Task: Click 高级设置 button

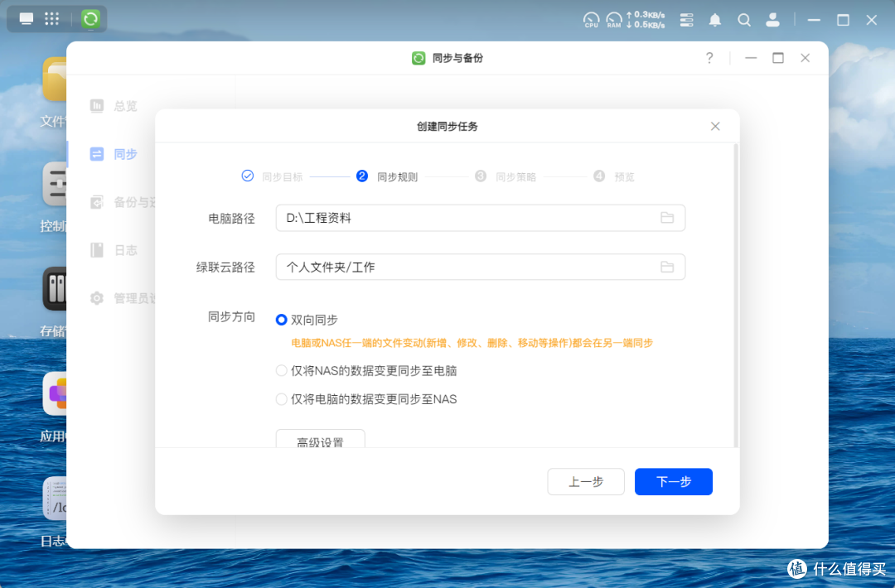Action: [320, 439]
